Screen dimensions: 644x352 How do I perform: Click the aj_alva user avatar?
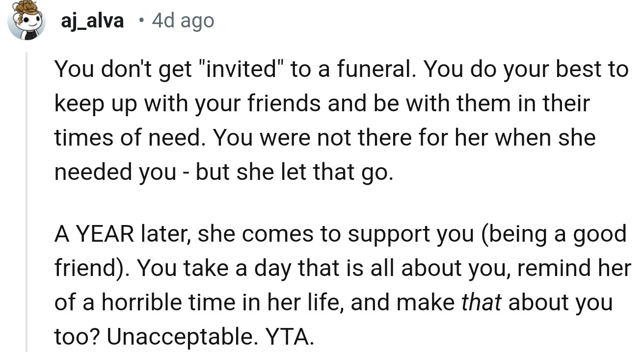[x=27, y=23]
